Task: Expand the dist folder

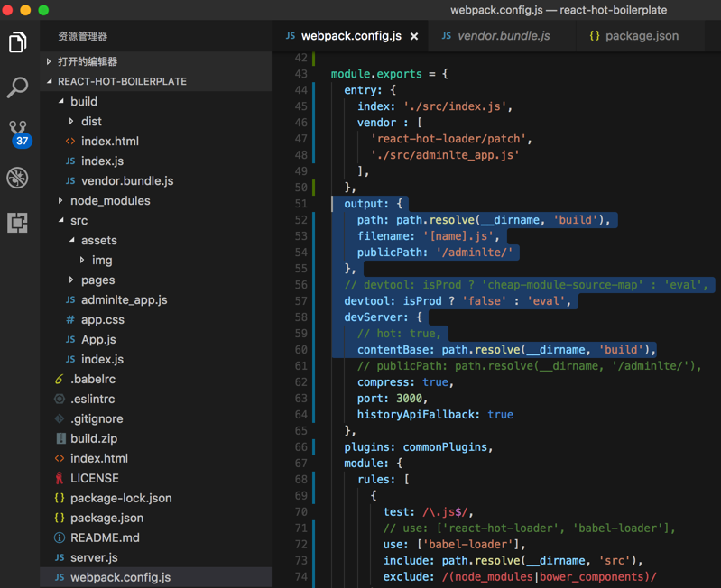Action: [90, 121]
